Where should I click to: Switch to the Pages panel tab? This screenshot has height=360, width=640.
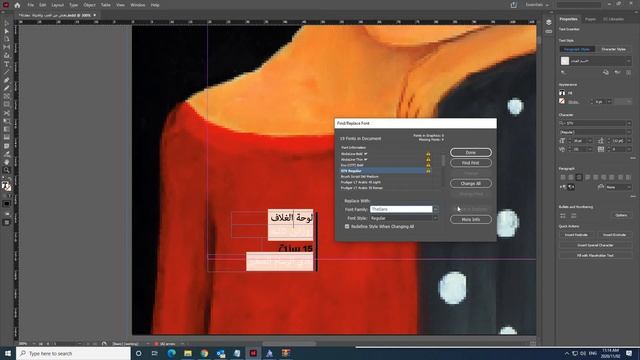tap(590, 19)
